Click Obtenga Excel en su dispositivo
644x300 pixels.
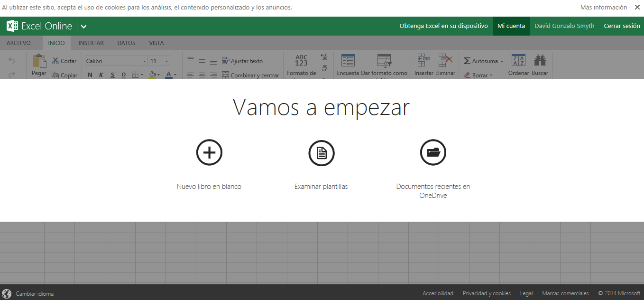[443, 26]
